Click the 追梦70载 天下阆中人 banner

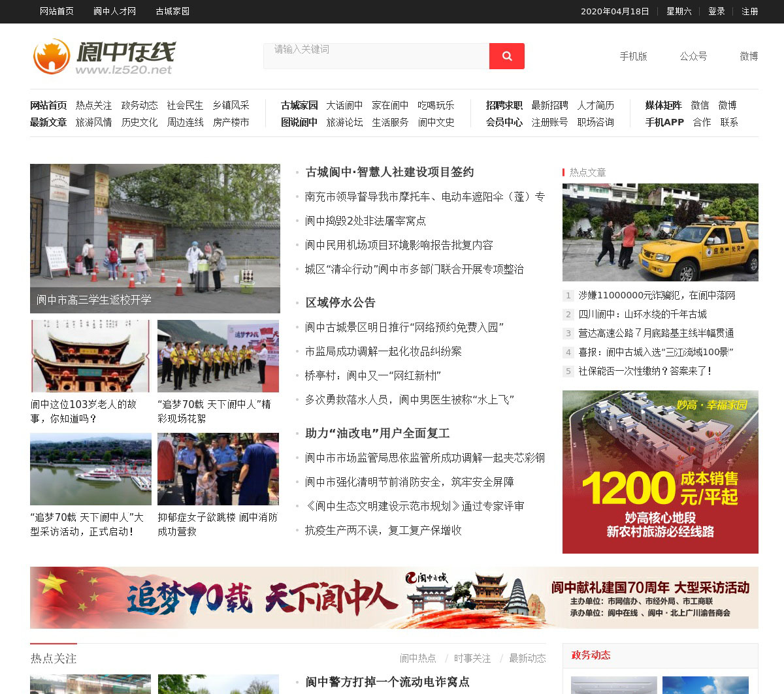pos(394,597)
